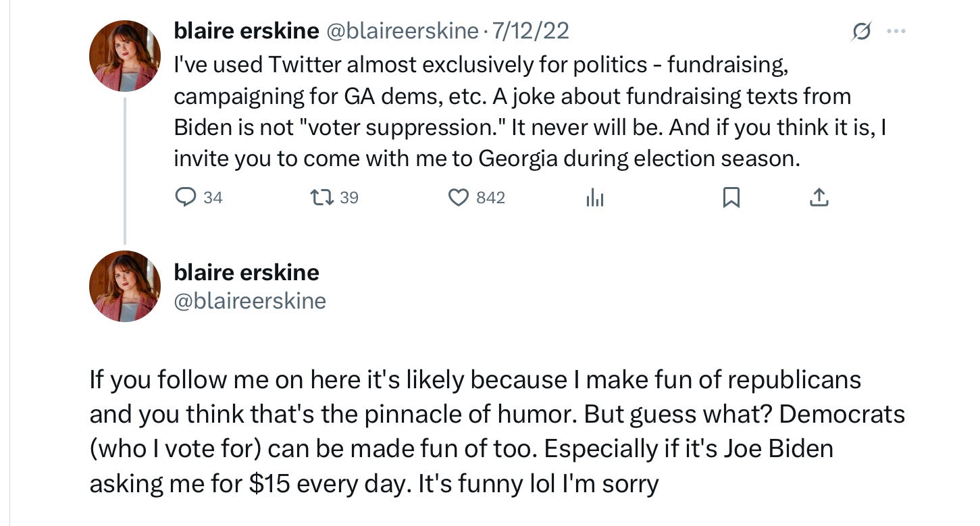The width and height of the screenshot is (980, 526).
Task: Click the 842 likes count
Action: (490, 197)
